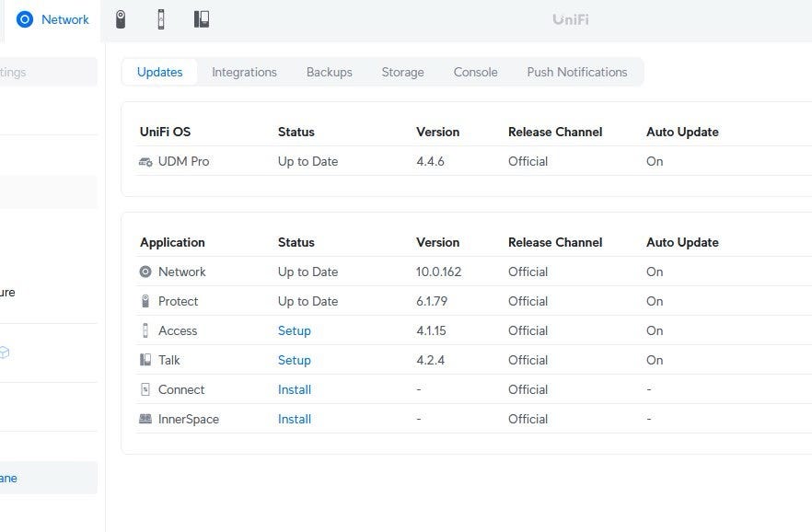Switch to the Integrations tab

pos(244,73)
